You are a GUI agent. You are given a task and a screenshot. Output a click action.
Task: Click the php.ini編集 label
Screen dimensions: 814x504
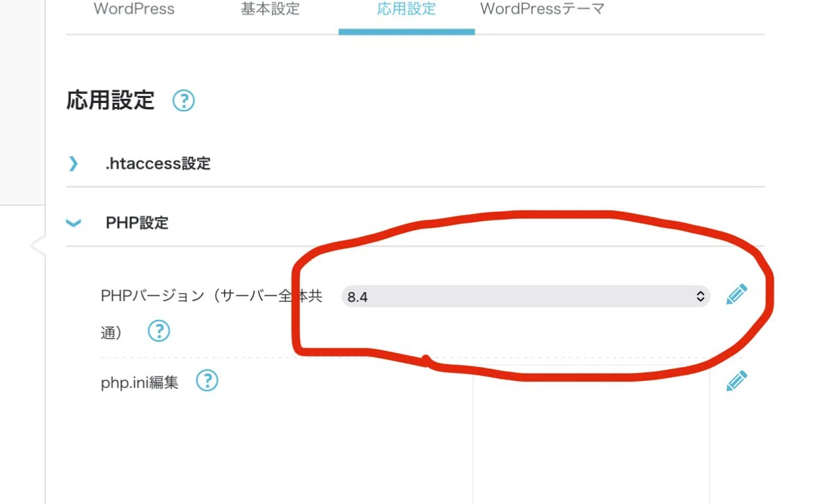140,382
